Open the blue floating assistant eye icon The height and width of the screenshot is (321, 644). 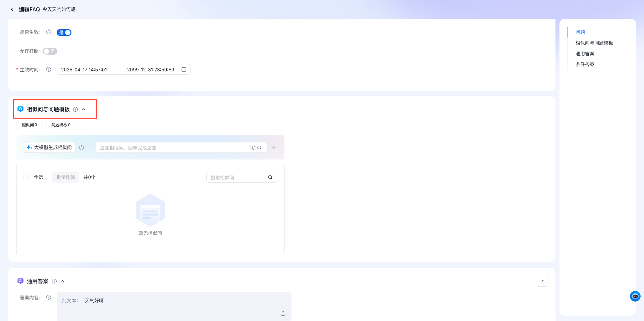635,296
